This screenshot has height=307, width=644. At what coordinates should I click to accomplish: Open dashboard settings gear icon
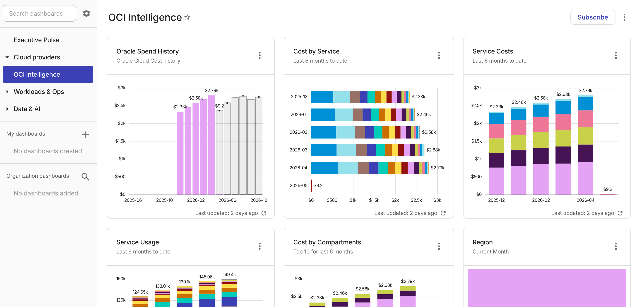click(87, 13)
